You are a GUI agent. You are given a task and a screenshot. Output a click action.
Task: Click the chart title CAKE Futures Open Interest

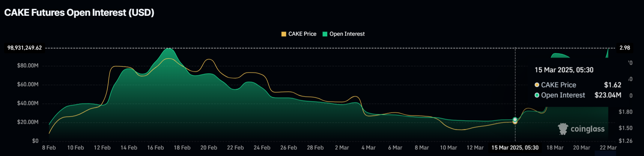(x=79, y=12)
